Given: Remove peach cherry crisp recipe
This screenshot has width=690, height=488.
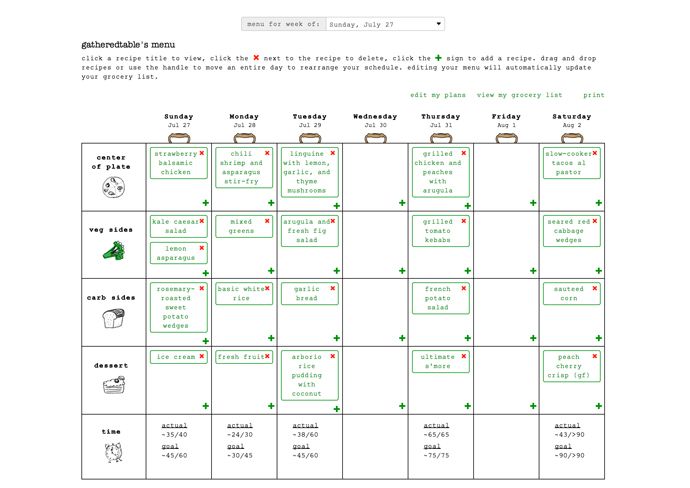Looking at the screenshot, I should (595, 356).
